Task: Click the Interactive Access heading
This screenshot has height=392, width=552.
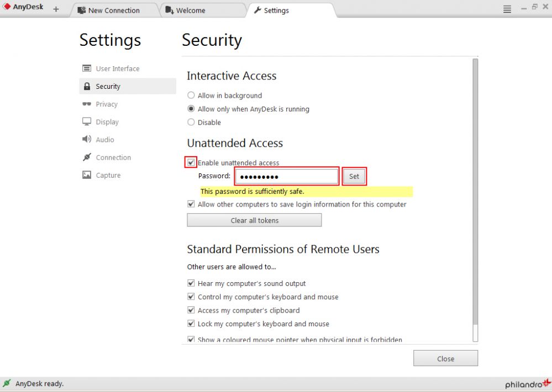Action: click(232, 76)
